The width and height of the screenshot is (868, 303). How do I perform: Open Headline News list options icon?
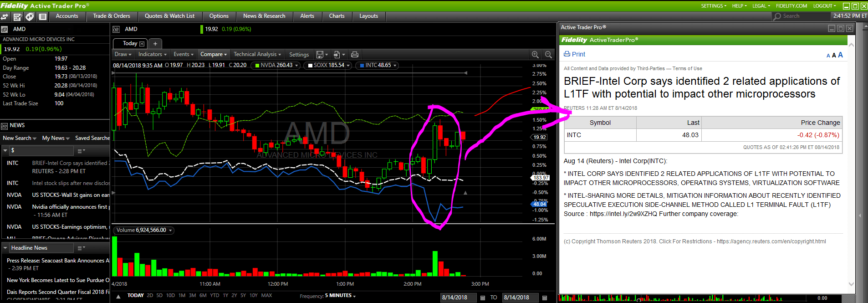(x=81, y=248)
